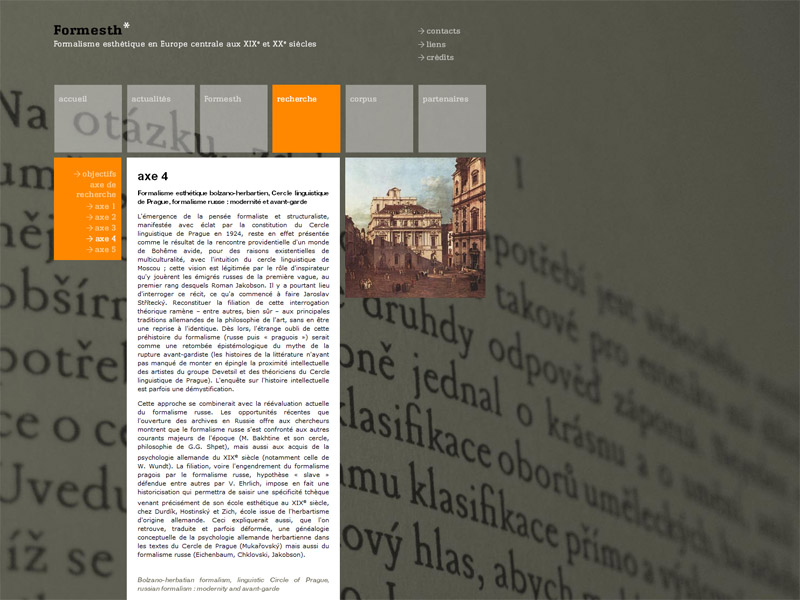Open axe 5 in the submenu
Viewport: 800px width, 600px height.
point(101,249)
